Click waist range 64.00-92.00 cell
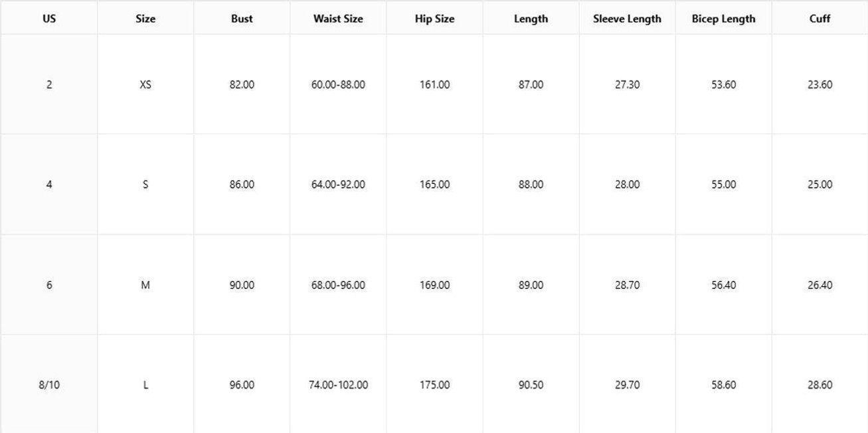Screen dimensions: 868x433 tap(338, 185)
